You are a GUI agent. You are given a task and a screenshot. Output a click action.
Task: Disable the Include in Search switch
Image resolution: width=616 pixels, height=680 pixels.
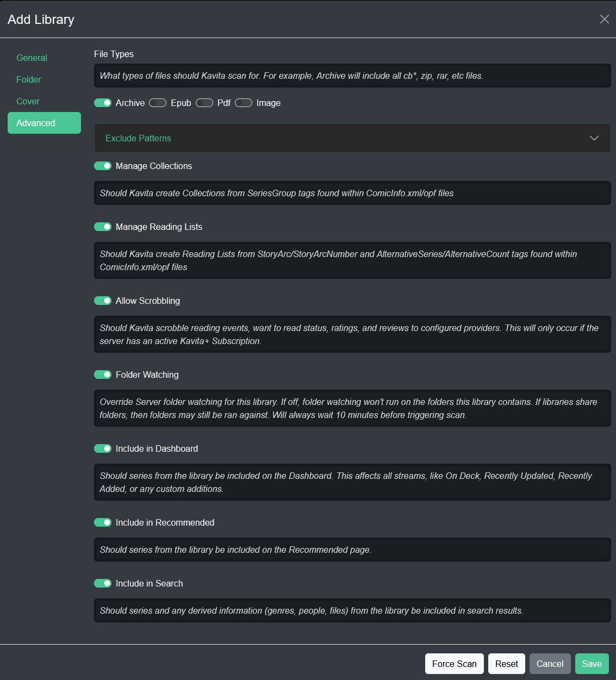(103, 584)
